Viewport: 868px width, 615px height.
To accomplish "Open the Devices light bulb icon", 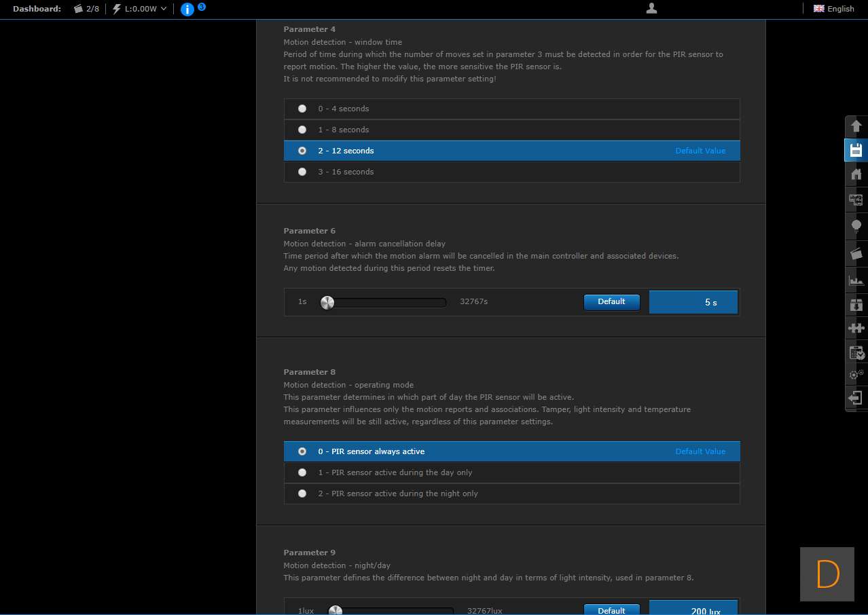I will click(x=856, y=225).
